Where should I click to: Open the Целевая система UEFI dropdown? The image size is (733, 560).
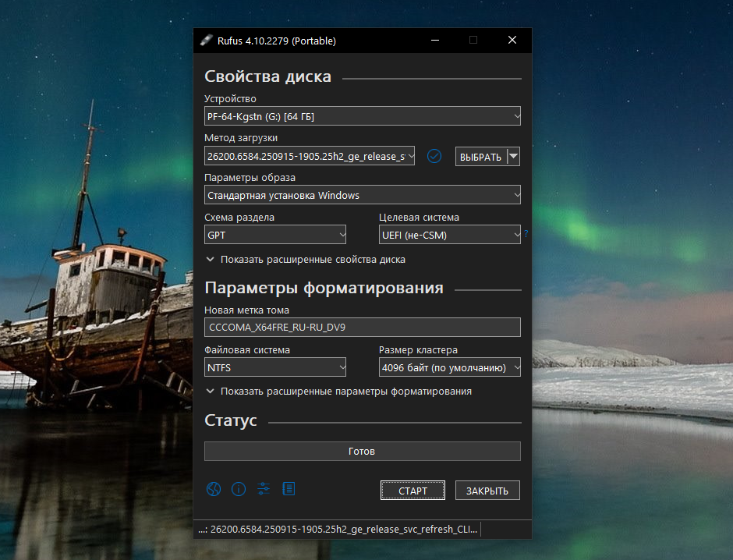pyautogui.click(x=450, y=235)
